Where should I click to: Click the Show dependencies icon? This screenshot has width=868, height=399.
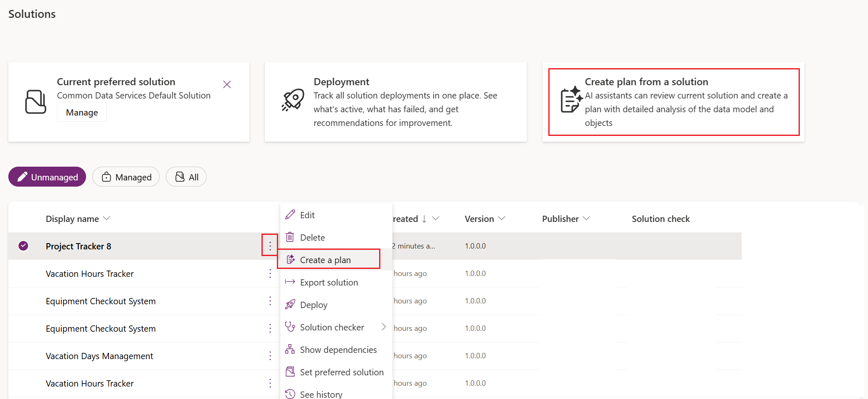pos(290,349)
